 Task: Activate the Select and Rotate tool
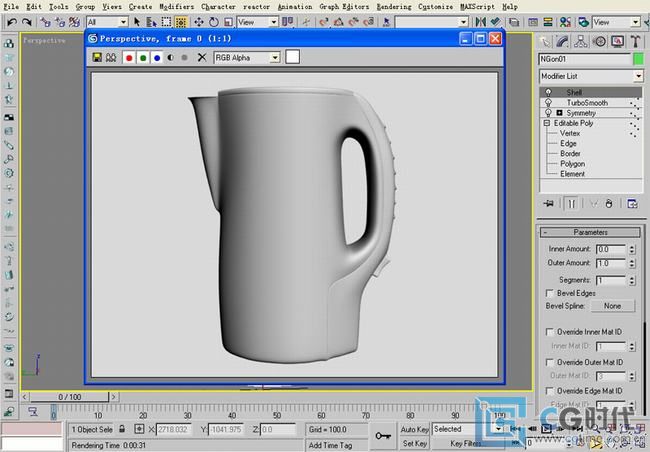point(213,22)
